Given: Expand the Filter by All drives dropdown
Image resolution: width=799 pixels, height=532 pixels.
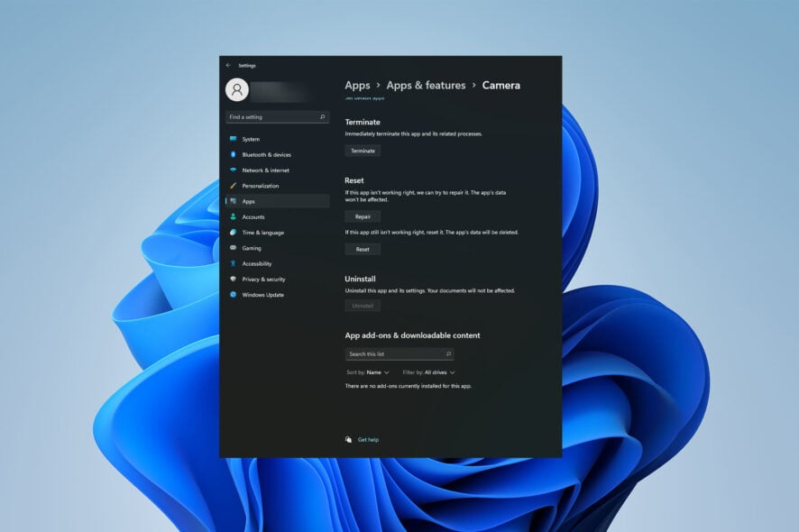Looking at the screenshot, I should [428, 372].
